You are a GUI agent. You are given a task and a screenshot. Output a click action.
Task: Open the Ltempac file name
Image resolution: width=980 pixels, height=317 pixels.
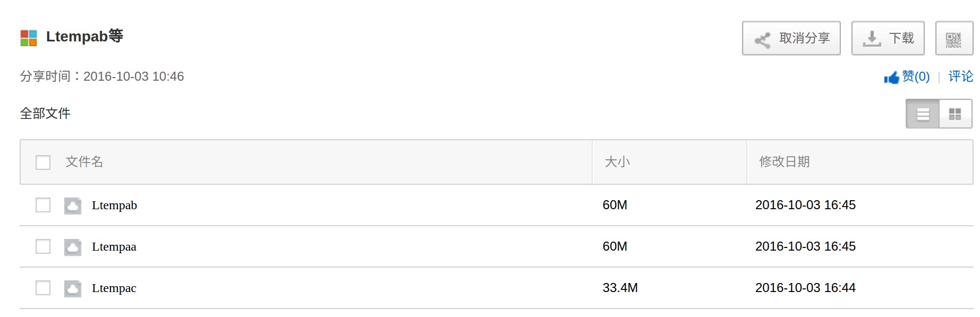coord(114,288)
